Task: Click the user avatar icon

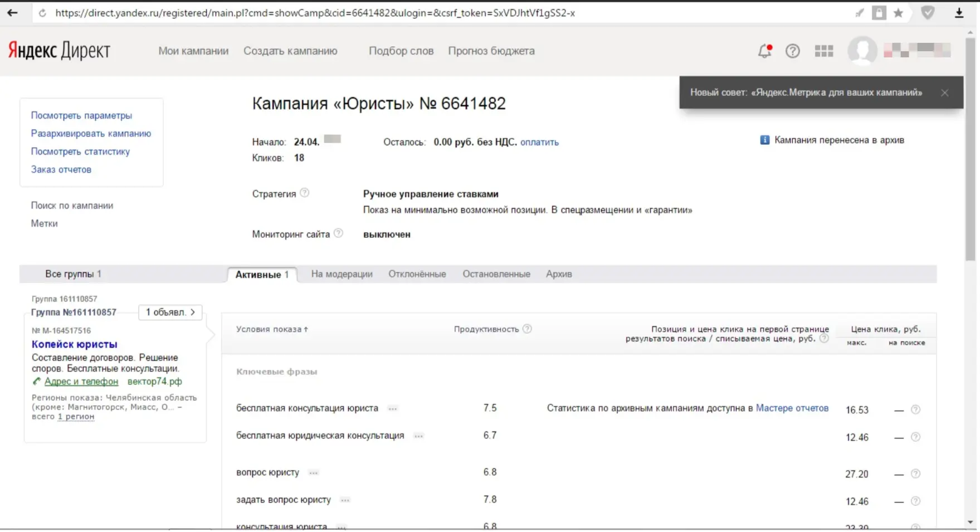Action: coord(862,51)
